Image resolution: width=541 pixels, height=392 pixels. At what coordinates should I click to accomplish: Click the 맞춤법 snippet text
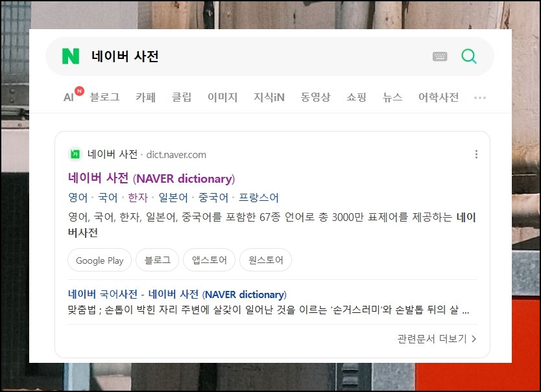269,310
